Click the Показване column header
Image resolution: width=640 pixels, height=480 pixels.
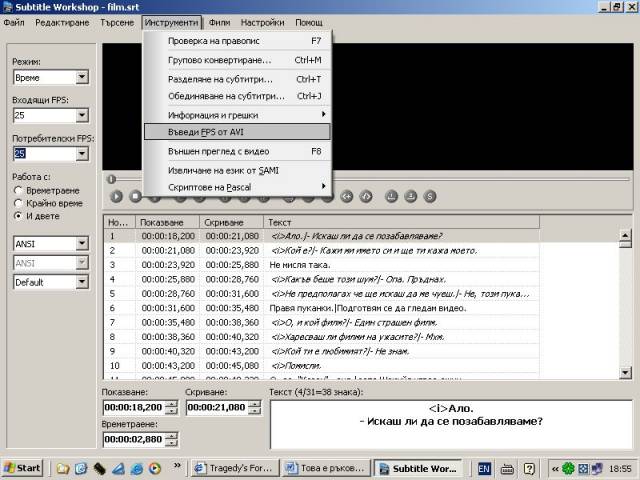[167, 222]
